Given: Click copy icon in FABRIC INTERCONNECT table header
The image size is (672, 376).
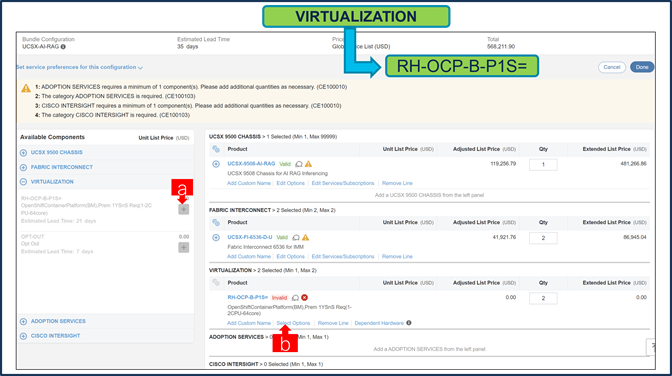Looking at the screenshot, I should pos(216,223).
